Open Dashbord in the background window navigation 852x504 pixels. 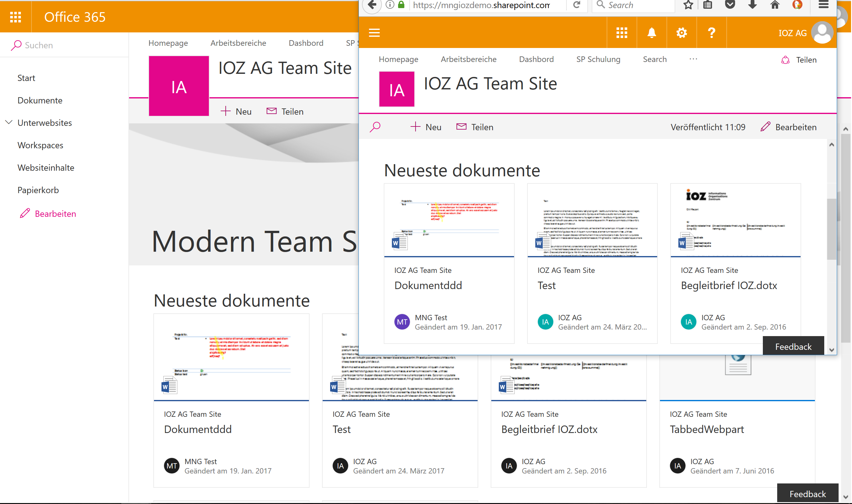coord(306,43)
